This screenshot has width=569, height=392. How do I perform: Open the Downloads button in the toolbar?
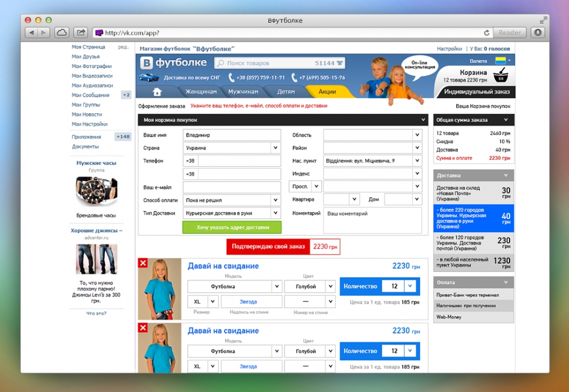(x=538, y=33)
